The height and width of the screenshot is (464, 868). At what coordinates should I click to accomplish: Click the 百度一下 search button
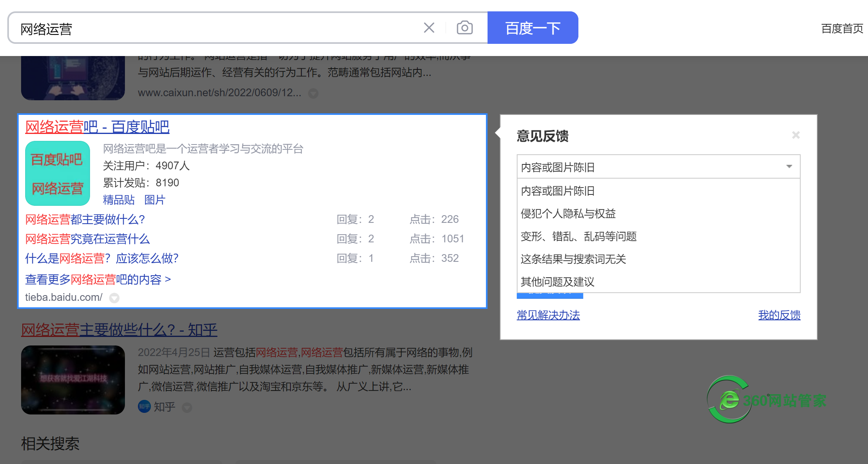[x=533, y=28]
